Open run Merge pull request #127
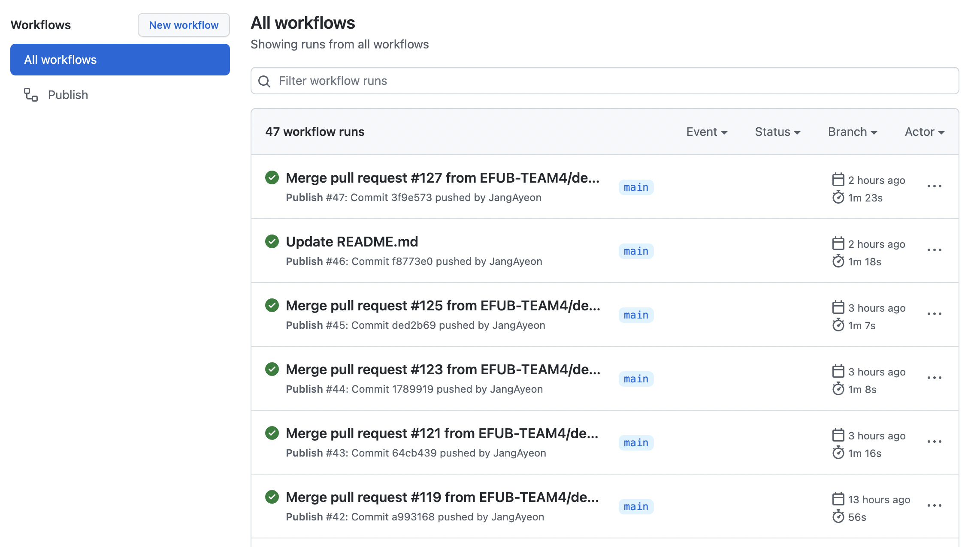 pos(443,177)
